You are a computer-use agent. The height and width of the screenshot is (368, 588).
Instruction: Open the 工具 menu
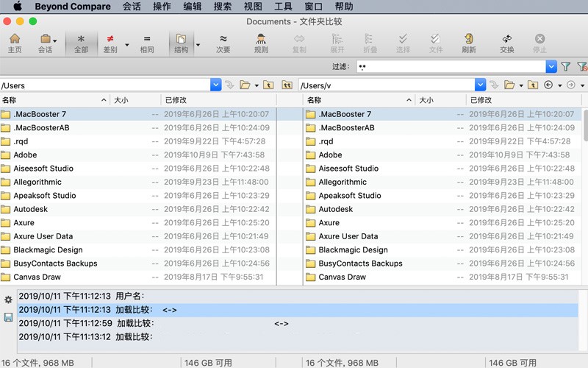(x=283, y=7)
